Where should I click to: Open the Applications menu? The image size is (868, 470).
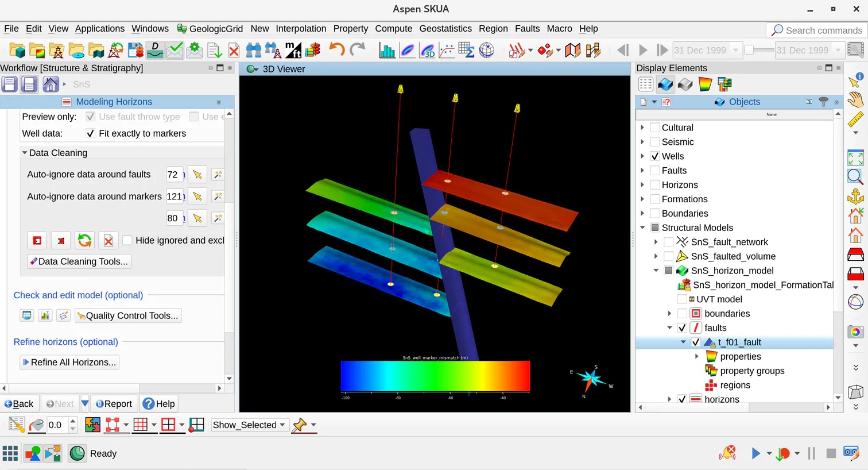pyautogui.click(x=100, y=29)
